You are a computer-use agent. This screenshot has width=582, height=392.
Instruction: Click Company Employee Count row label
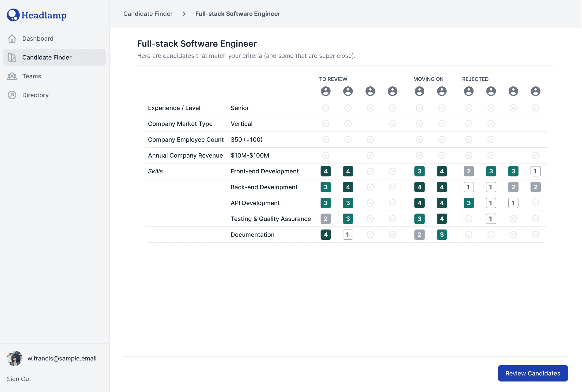186,139
